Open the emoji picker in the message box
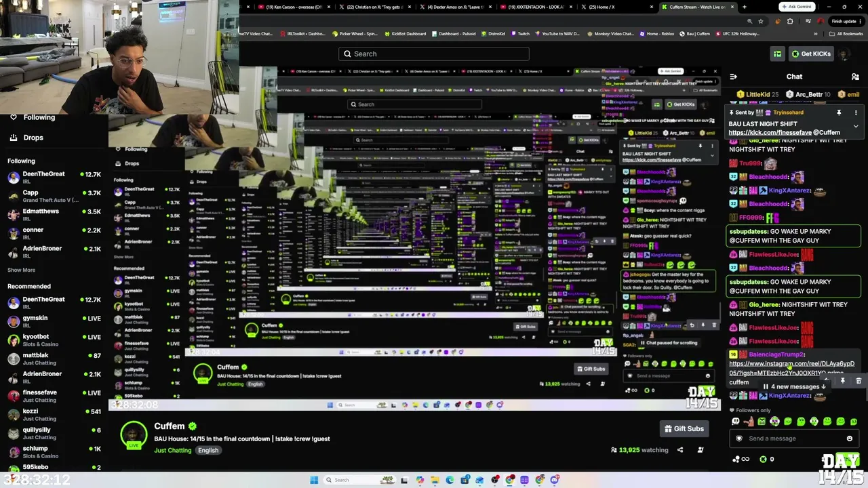The width and height of the screenshot is (868, 488). tap(850, 439)
